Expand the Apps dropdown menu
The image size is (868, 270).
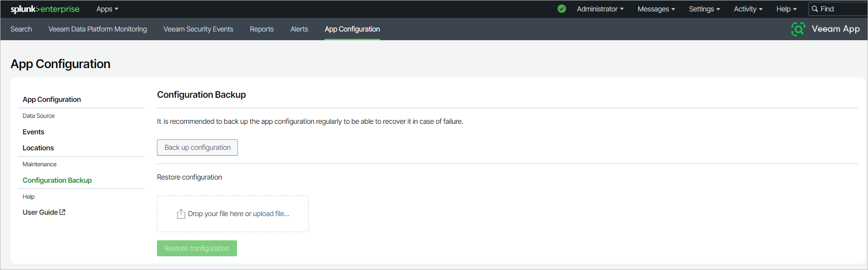click(107, 9)
